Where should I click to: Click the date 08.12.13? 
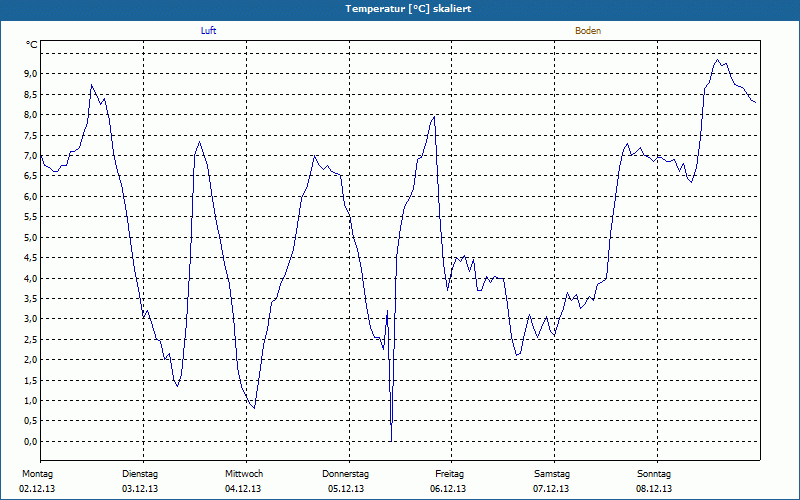(x=654, y=489)
